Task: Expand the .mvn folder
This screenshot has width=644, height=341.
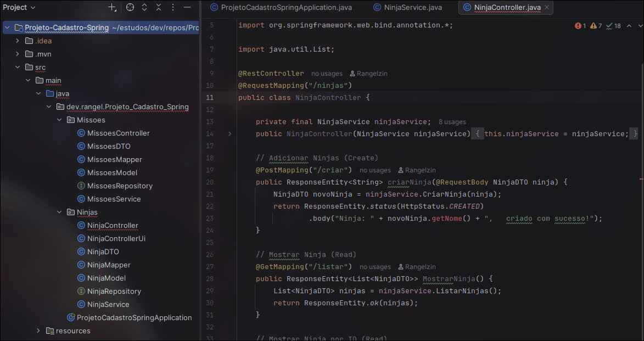Action: click(x=17, y=54)
